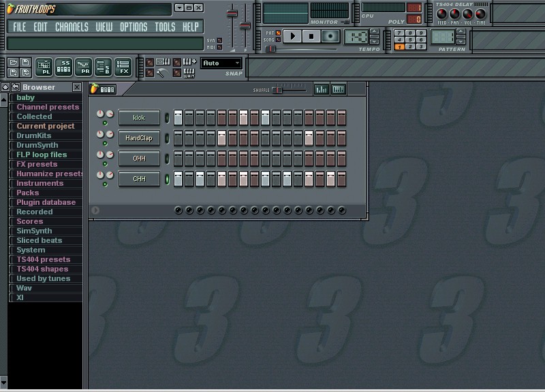This screenshot has height=392, width=545.
Task: Toggle first step of OHH row
Action: coord(178,159)
